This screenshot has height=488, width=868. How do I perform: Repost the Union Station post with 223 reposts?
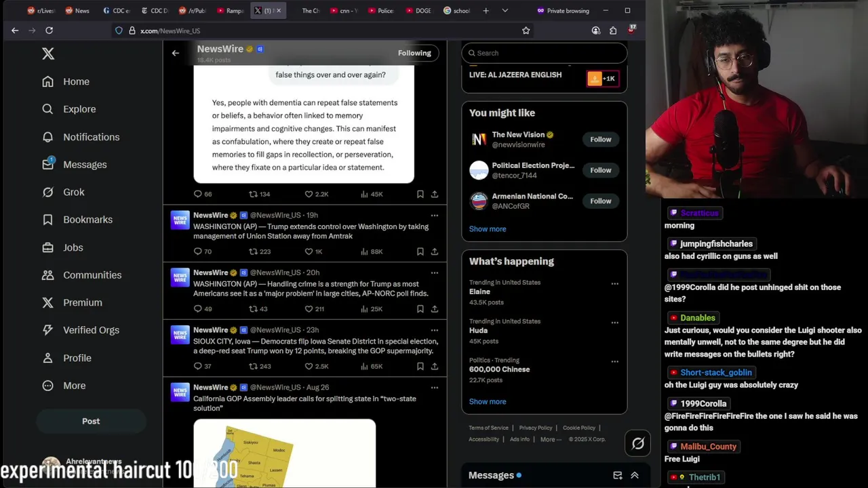259,251
